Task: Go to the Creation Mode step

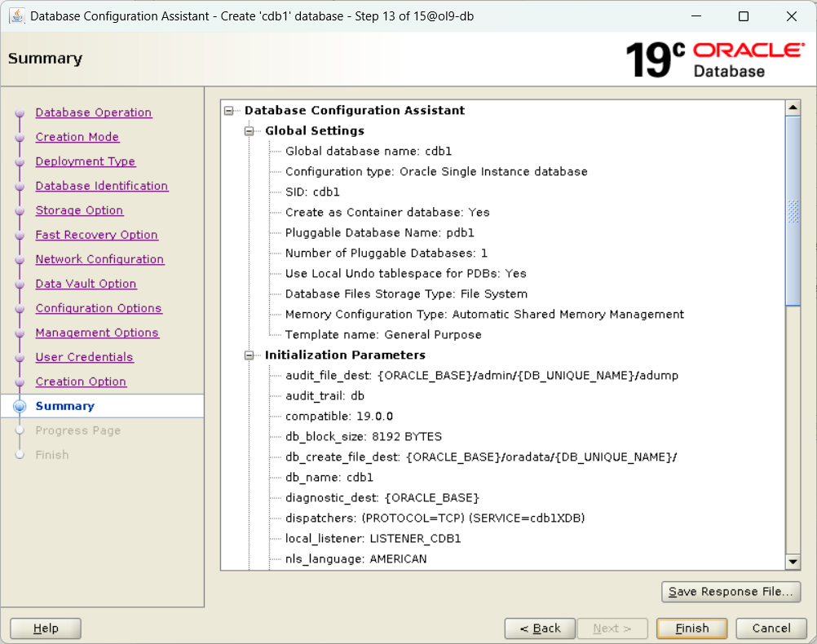Action: pos(77,137)
